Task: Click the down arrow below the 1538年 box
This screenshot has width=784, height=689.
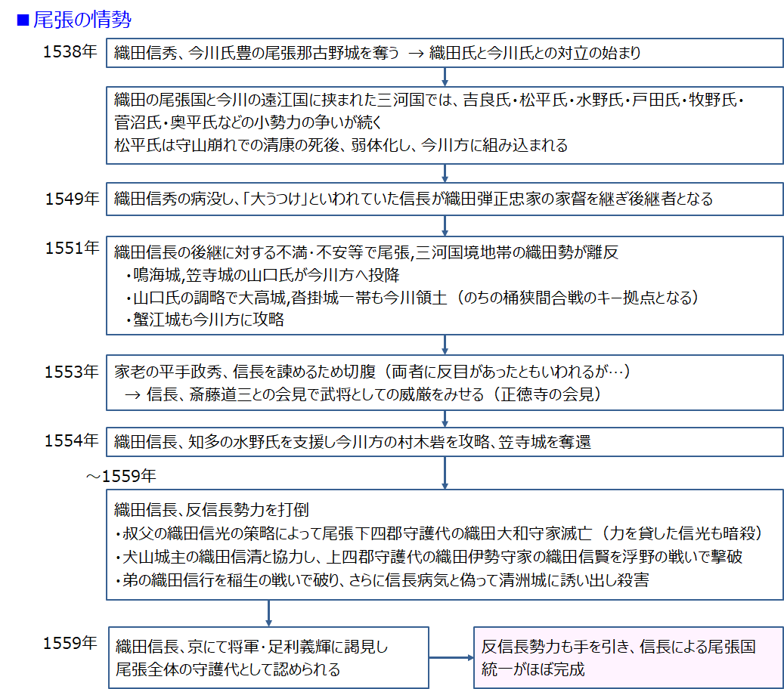Action: click(x=445, y=76)
